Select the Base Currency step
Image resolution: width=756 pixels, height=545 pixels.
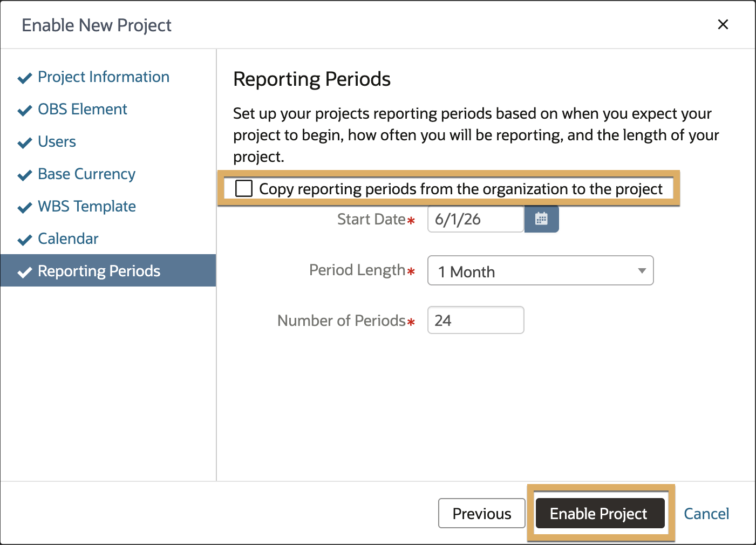[x=86, y=174]
